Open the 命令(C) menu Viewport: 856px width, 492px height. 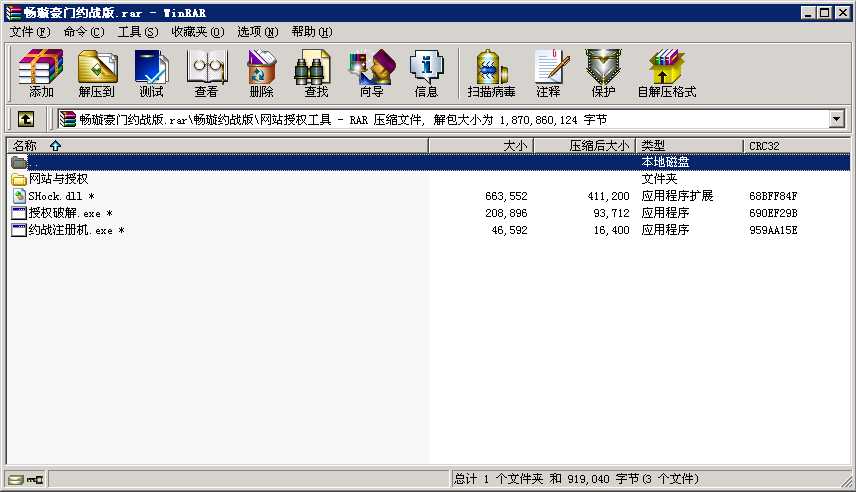tap(84, 32)
